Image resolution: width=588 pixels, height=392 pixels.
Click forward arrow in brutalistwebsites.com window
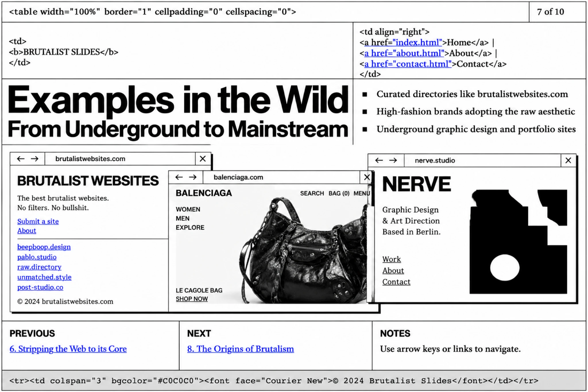point(35,159)
